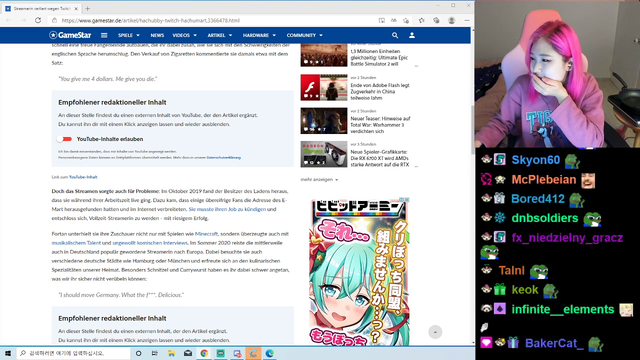This screenshot has width=640, height=360.
Task: Open the 'musikalischem Talent' link
Action: click(x=76, y=243)
